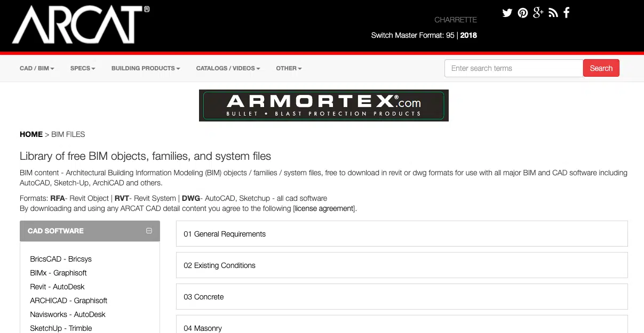Click the Pinterest icon in the header
This screenshot has width=644, height=333.
click(x=522, y=13)
